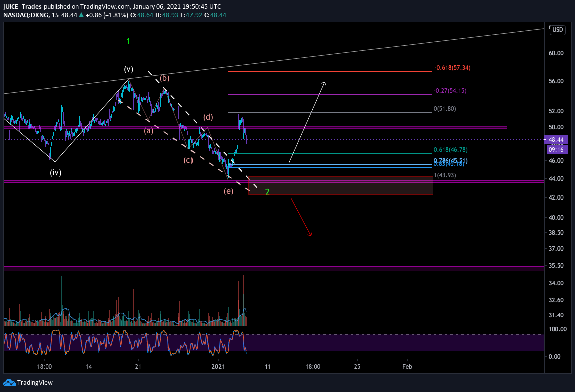The height and width of the screenshot is (392, 575).
Task: Click the H:48.93 high value in header
Action: click(167, 15)
